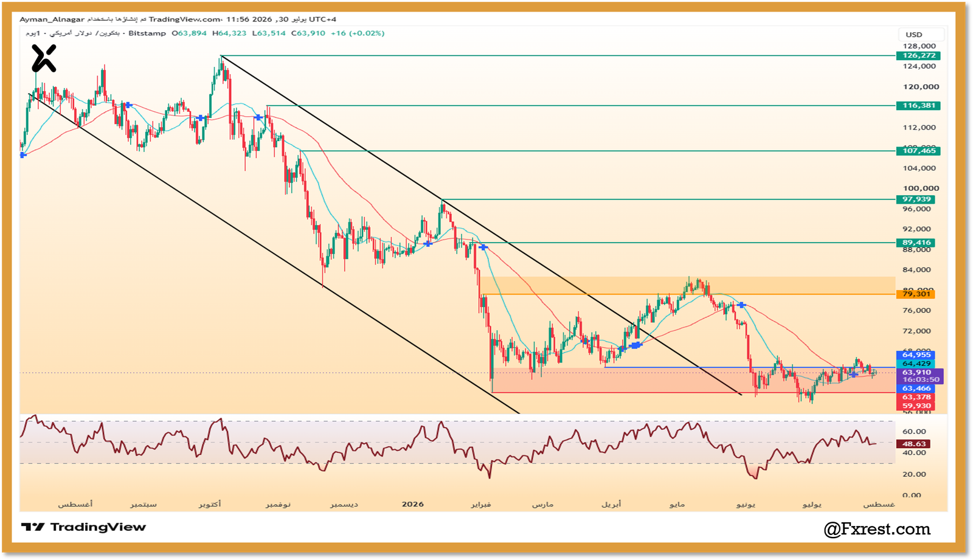The image size is (973, 560).
Task: Select the orange 79,301 price label
Action: pos(916,294)
